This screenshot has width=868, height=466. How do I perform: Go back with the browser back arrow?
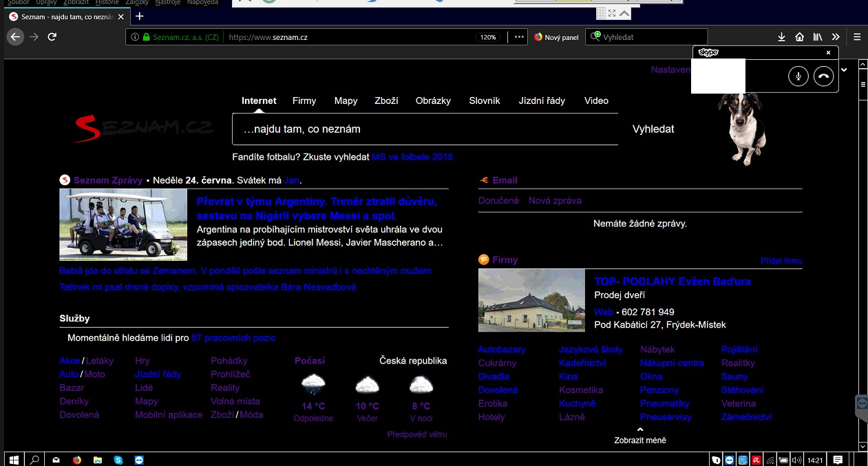16,37
